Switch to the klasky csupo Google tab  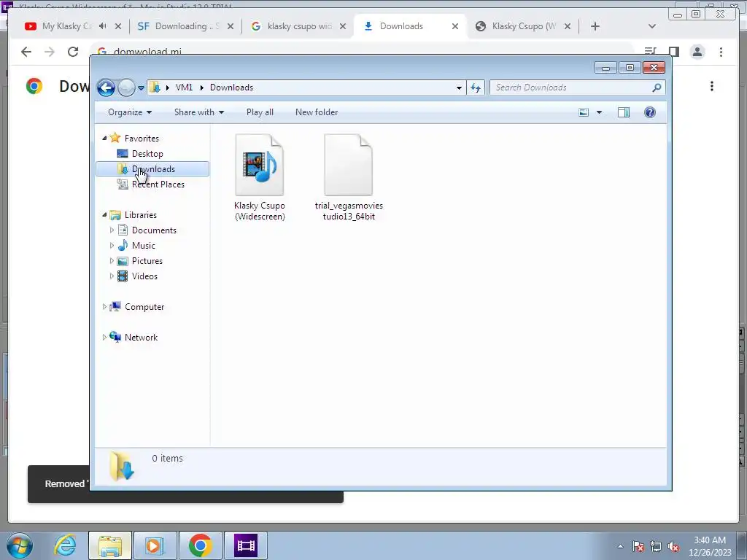[x=298, y=26]
